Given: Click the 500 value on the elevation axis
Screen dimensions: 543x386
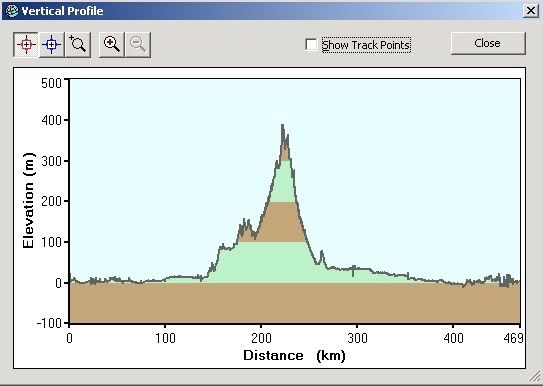Looking at the screenshot, I should point(51,83).
